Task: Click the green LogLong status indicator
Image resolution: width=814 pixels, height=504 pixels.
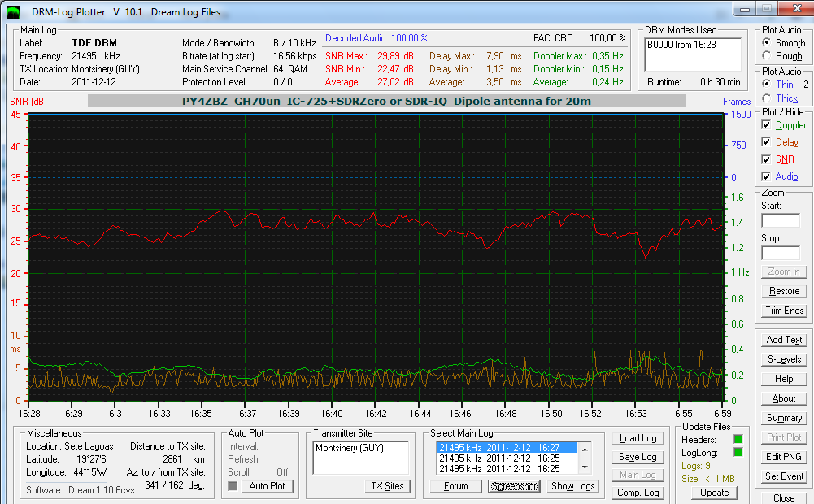Action: pos(738,452)
